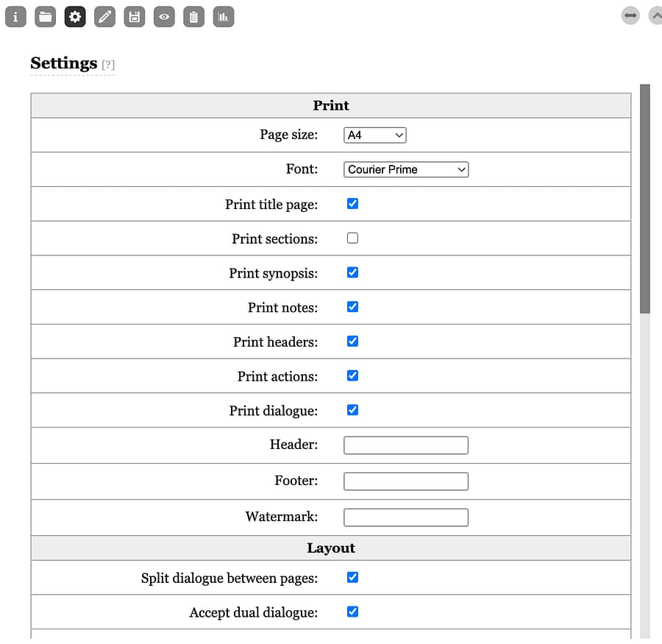Click the Settings help [?] link
Viewport: 662px width, 644px height.
[x=108, y=65]
